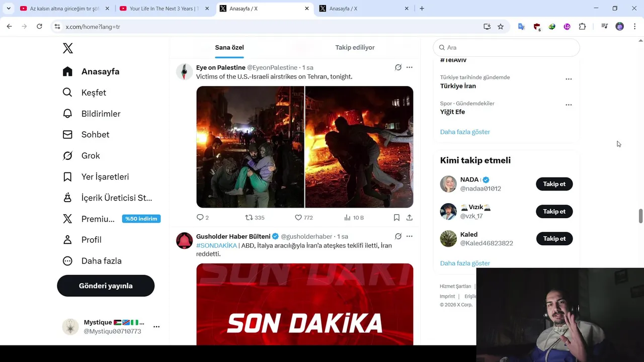This screenshot has width=644, height=362.
Task: Open Imprint footer link
Action: [x=447, y=296]
